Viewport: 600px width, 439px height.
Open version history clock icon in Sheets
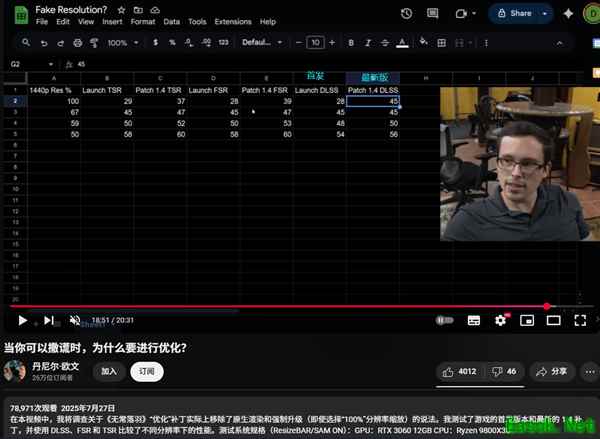(406, 14)
